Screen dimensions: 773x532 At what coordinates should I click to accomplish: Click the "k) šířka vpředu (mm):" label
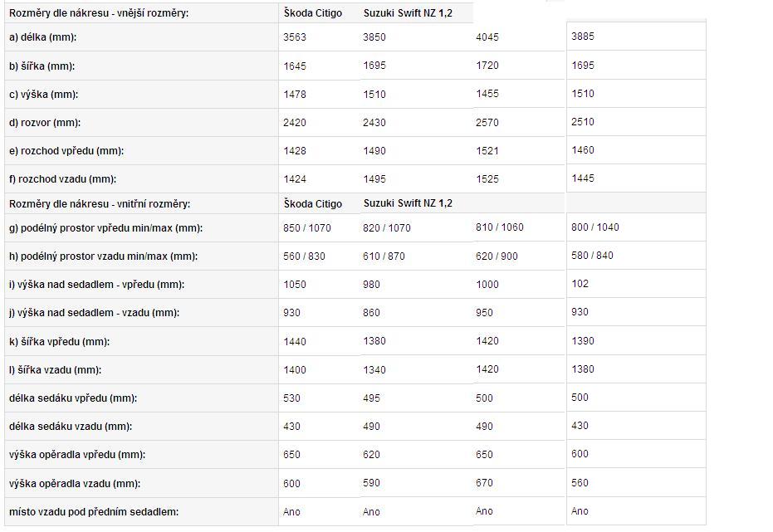[x=59, y=341]
